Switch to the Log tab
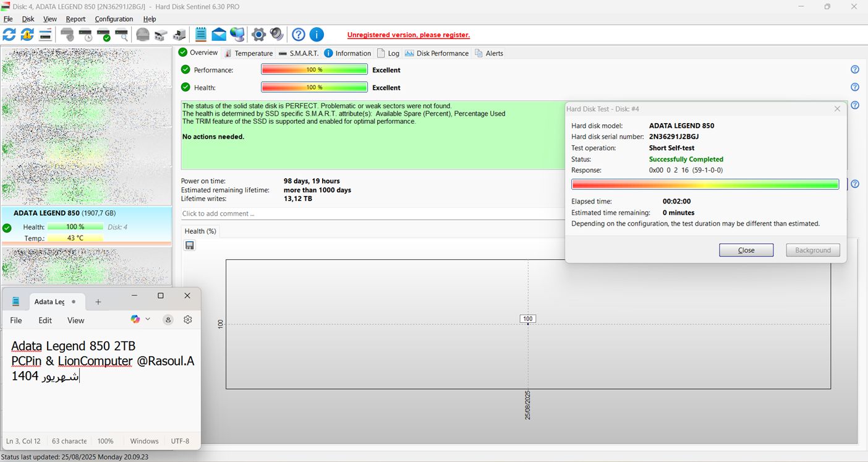 pyautogui.click(x=388, y=53)
